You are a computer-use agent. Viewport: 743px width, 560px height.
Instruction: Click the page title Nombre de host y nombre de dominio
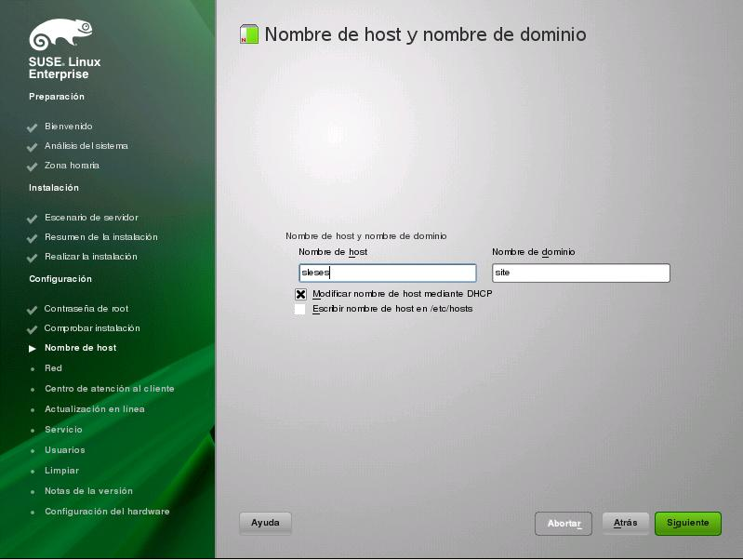click(425, 34)
